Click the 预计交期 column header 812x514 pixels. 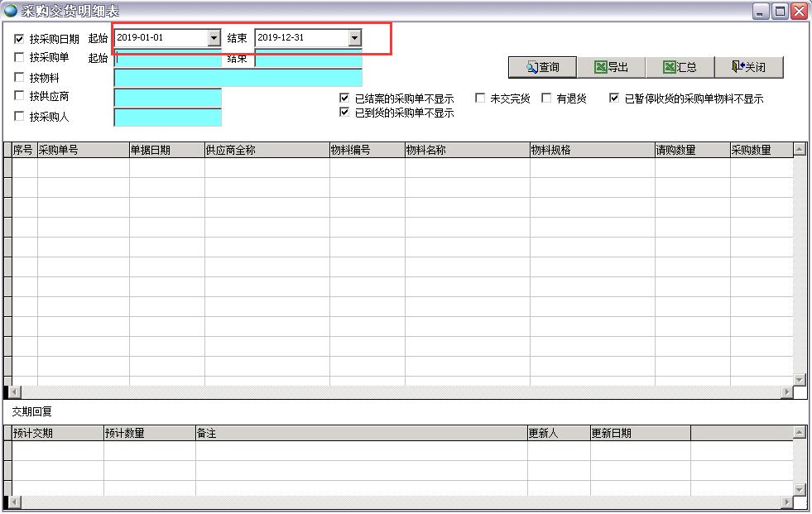tap(57, 433)
